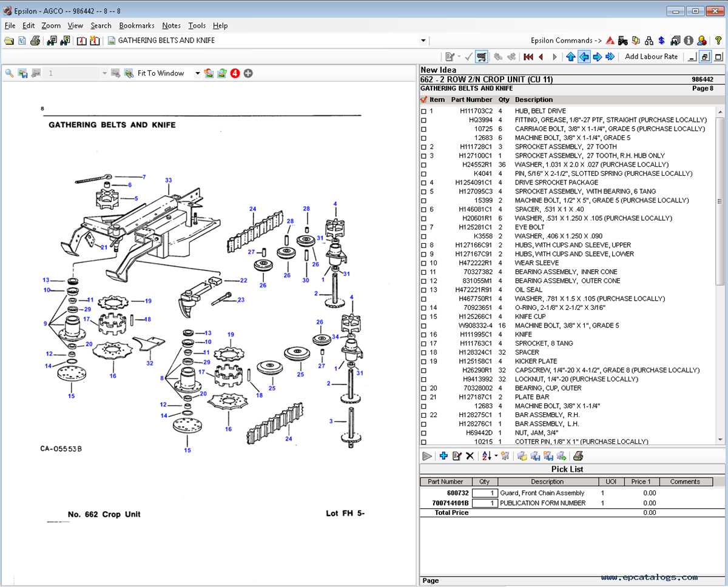Click the gray plus circle icon in the image toolbar
The height and width of the screenshot is (587, 728).
248,73
